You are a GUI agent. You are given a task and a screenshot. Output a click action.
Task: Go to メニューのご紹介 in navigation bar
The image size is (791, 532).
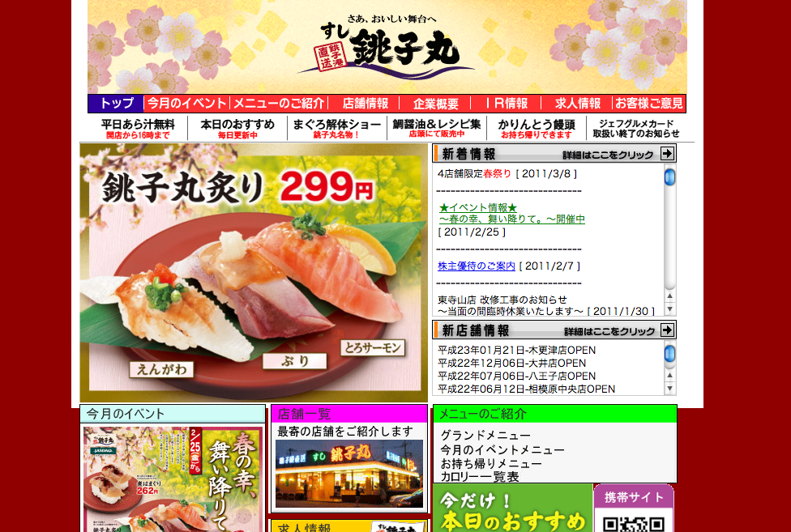[279, 104]
